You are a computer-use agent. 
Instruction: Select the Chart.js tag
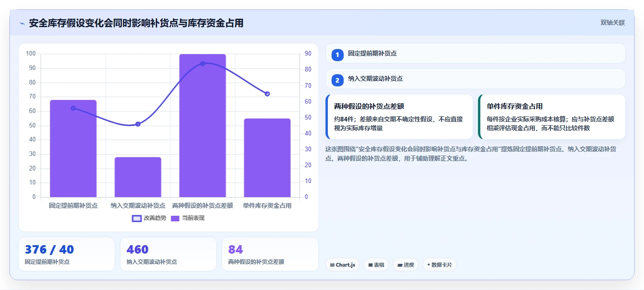click(343, 265)
